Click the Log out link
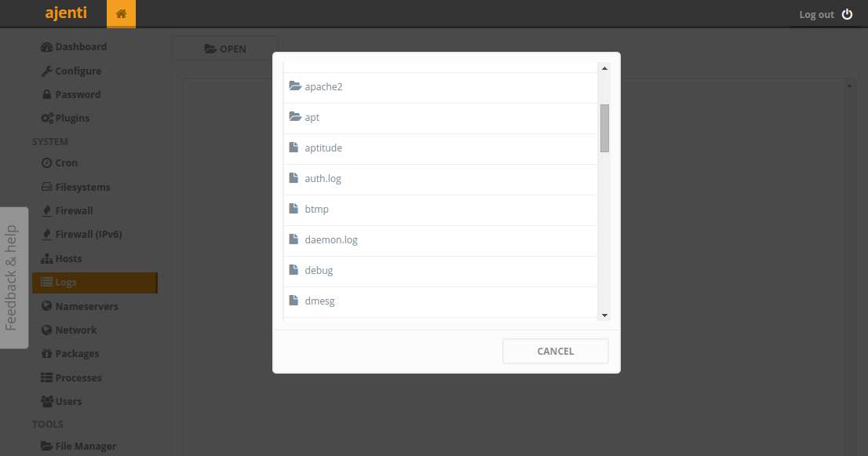The image size is (868, 456). tap(816, 15)
